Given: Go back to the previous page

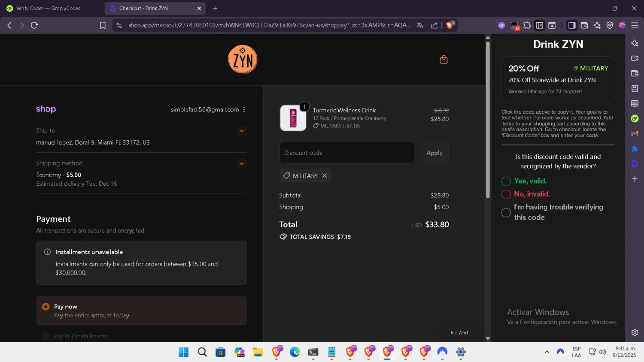Looking at the screenshot, I should tap(9, 25).
